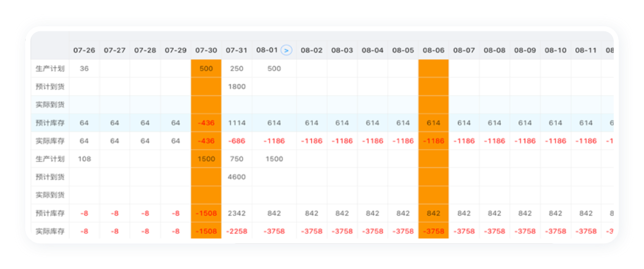Select the 614 cell under 08-10
This screenshot has height=269, width=644.
(556, 123)
